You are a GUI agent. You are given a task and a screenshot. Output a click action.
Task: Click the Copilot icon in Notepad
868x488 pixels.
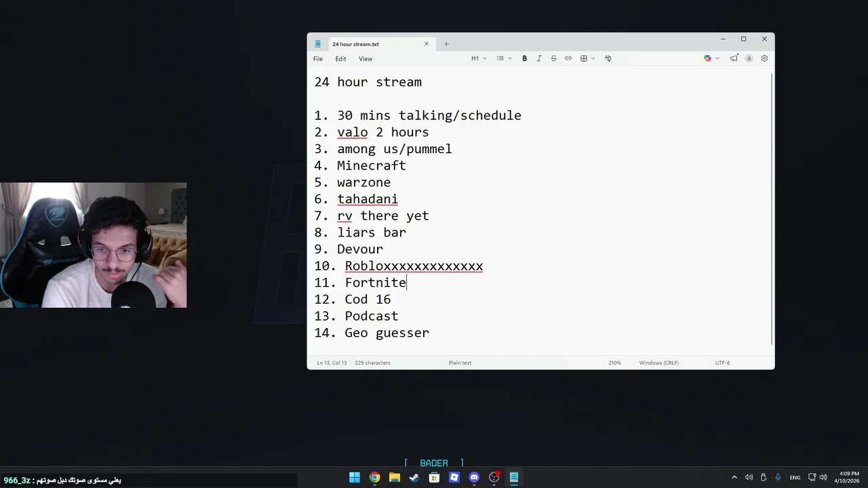pyautogui.click(x=707, y=58)
